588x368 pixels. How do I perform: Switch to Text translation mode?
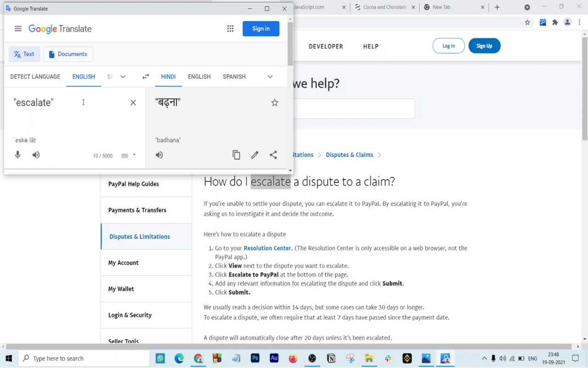click(24, 54)
